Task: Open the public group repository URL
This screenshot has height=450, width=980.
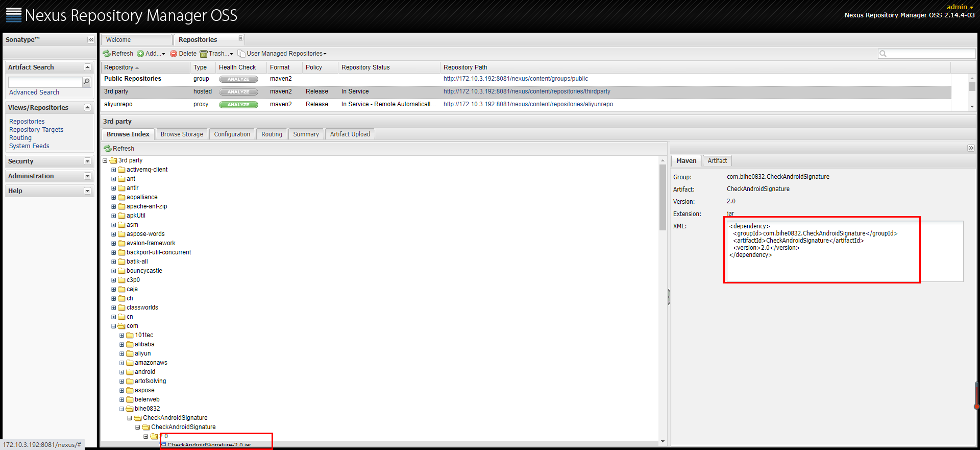Action: (516, 79)
